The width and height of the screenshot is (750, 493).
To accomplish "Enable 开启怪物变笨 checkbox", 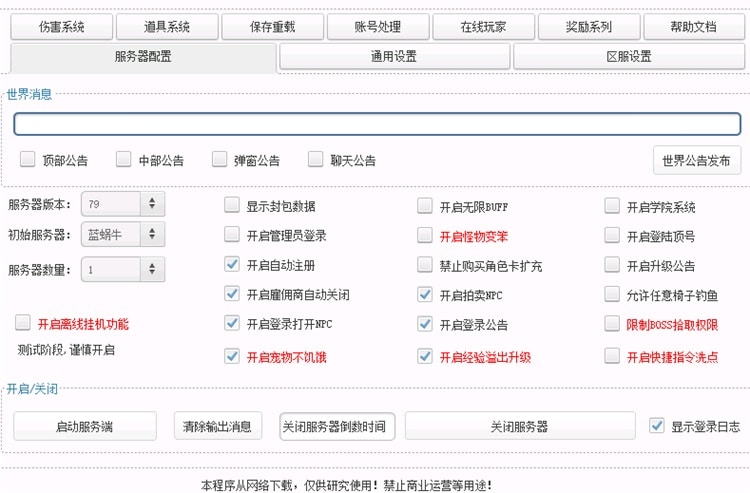I will 425,237.
